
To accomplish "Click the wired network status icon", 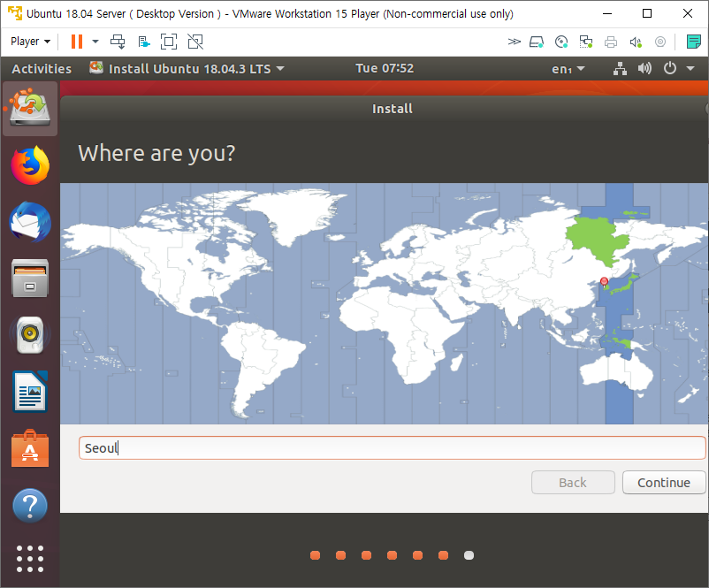I will click(620, 69).
